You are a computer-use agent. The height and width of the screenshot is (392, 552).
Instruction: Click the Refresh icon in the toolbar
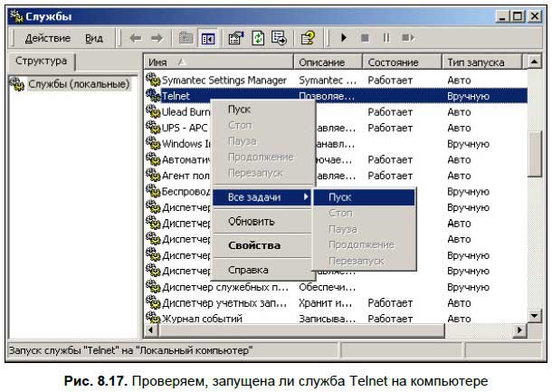click(257, 38)
